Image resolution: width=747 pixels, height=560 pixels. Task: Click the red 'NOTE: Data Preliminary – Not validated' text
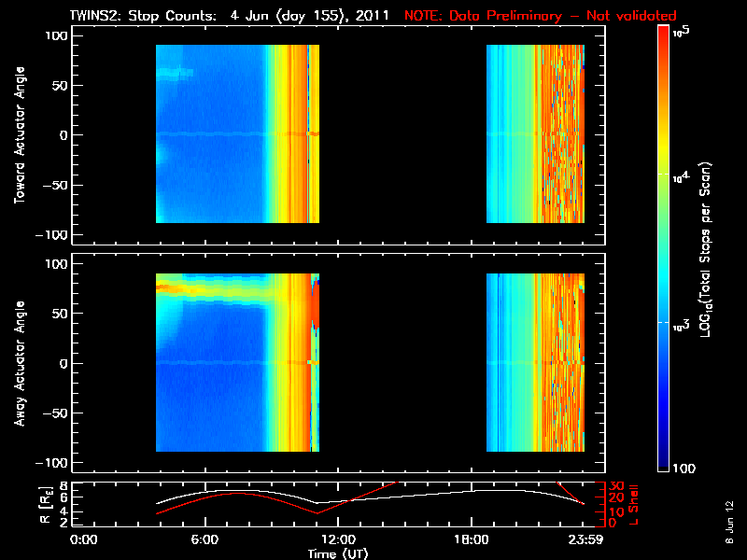click(541, 16)
